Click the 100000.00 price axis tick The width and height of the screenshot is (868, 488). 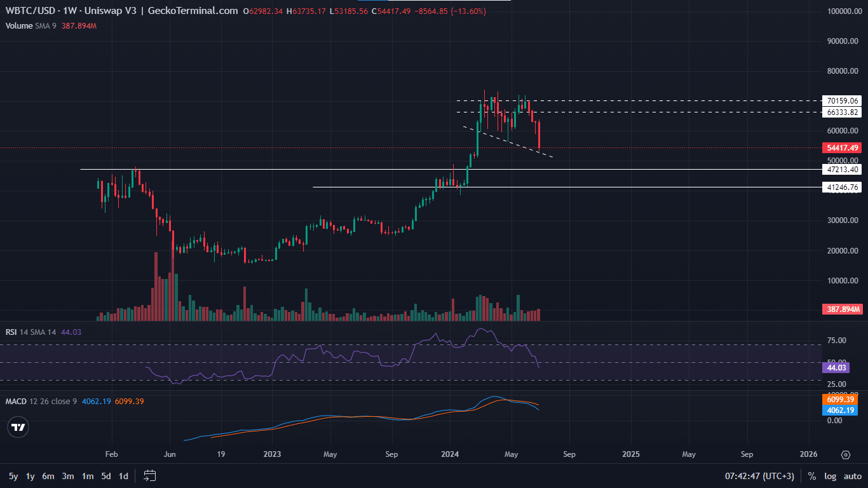pos(843,11)
